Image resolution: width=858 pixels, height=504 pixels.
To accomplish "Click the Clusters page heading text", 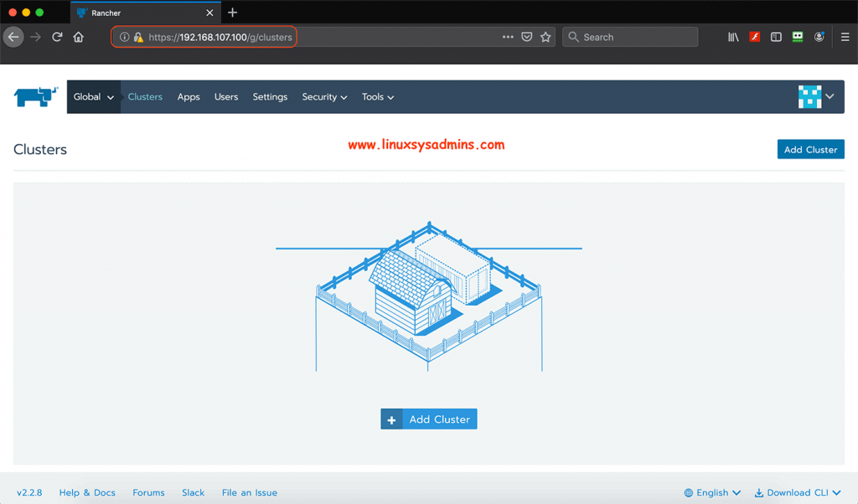I will click(x=40, y=149).
